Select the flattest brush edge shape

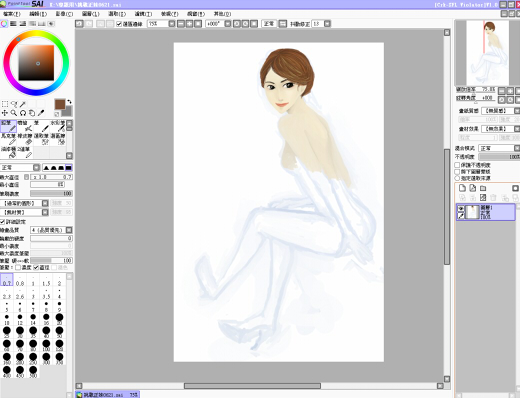pos(68,167)
